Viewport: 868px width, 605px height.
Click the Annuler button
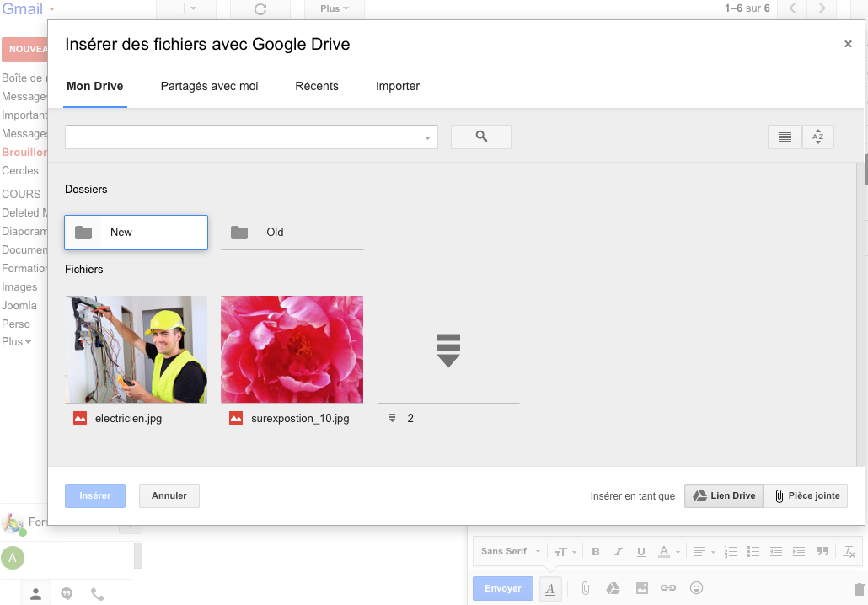(169, 496)
